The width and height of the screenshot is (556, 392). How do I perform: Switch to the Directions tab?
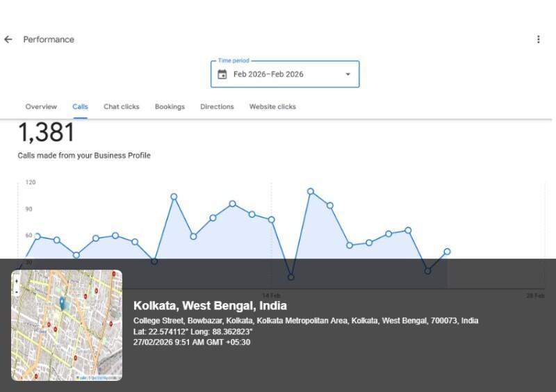pyautogui.click(x=217, y=107)
